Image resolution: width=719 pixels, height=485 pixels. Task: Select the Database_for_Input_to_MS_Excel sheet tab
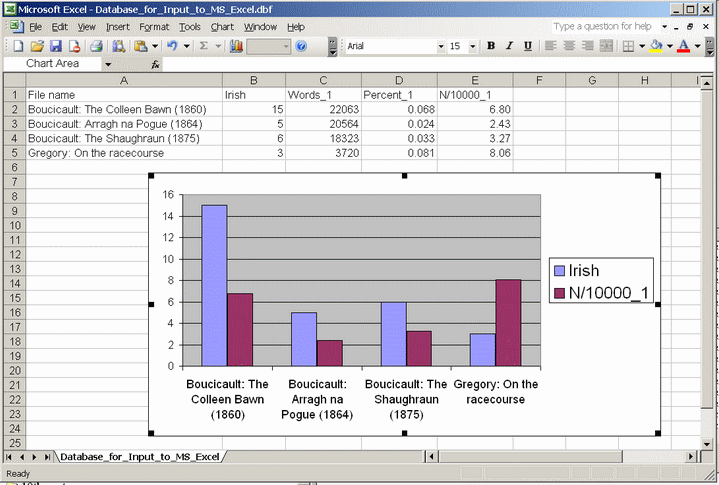(138, 457)
